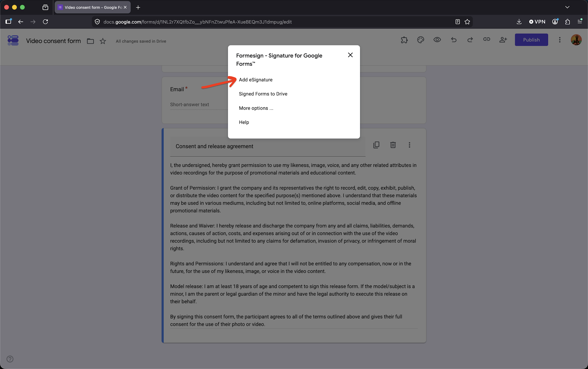Go forward with the browser arrow
The image size is (588, 369).
33,22
